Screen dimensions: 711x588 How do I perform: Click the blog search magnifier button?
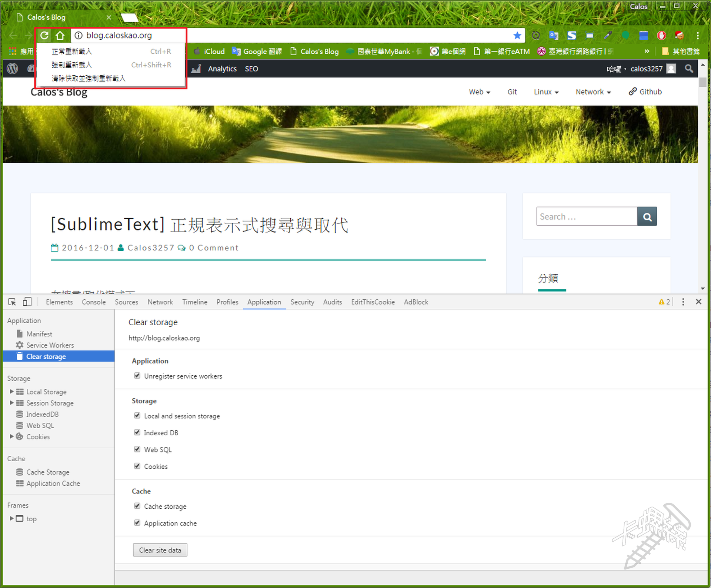tap(647, 217)
